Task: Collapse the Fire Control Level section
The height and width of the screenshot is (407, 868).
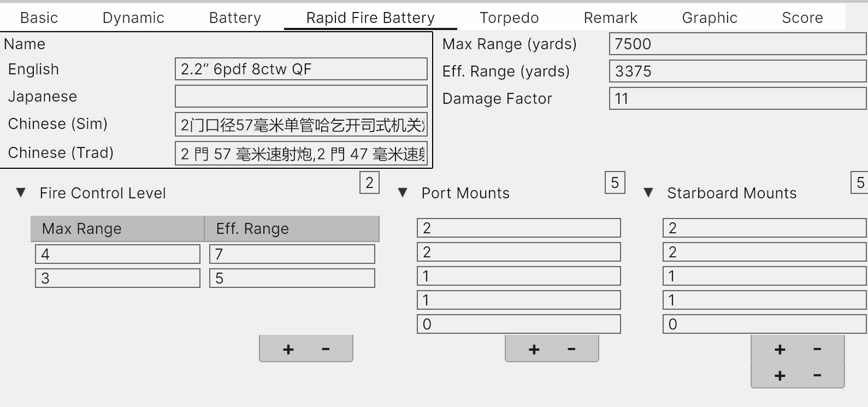Action: tap(21, 193)
